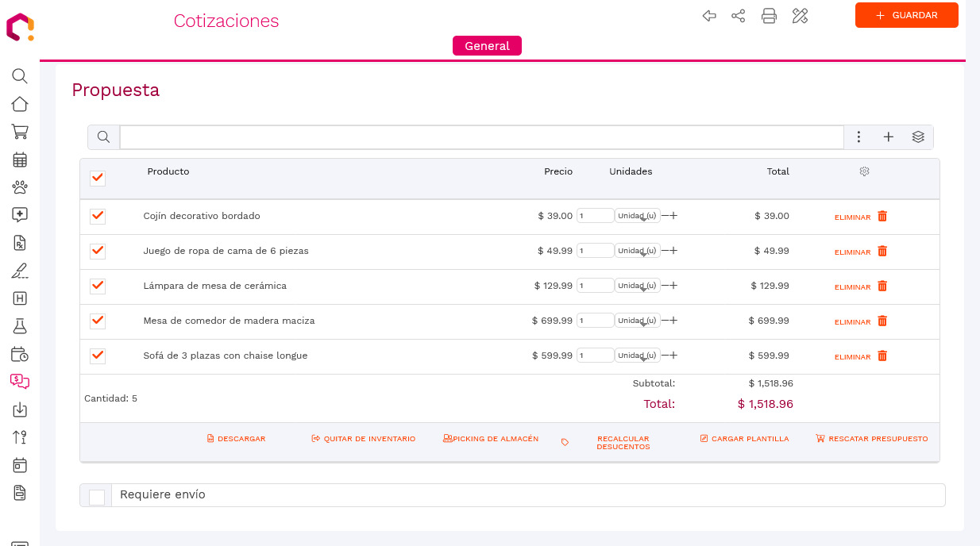Open the column settings gear in table header

pyautogui.click(x=864, y=171)
